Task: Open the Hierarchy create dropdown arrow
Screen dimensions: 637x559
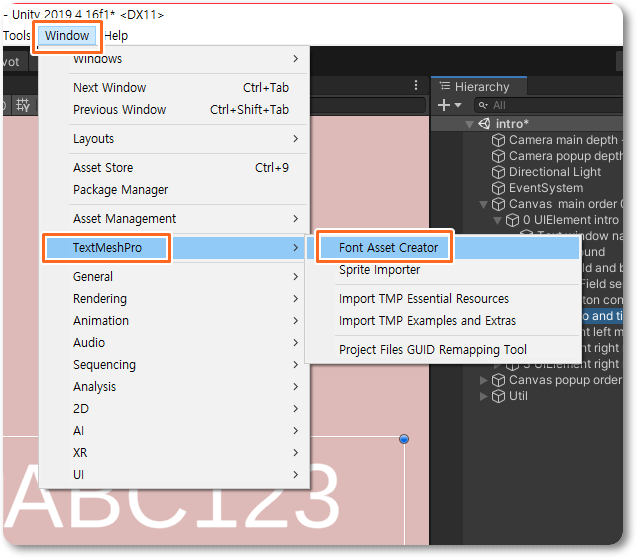Action: coord(458,105)
